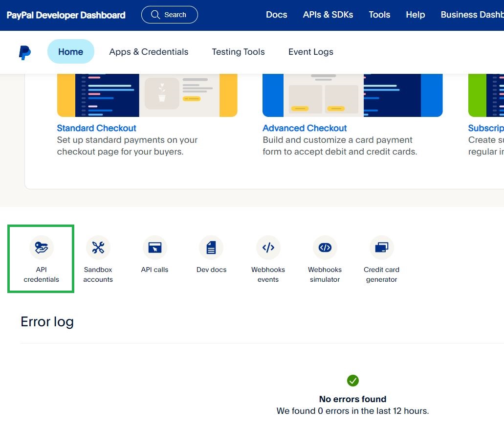Switch to the Home tab

click(70, 52)
